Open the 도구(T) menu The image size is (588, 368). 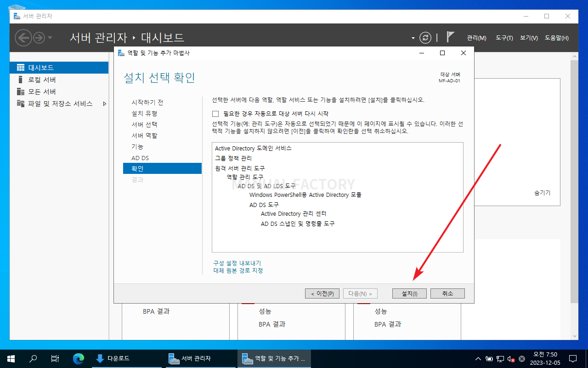504,38
